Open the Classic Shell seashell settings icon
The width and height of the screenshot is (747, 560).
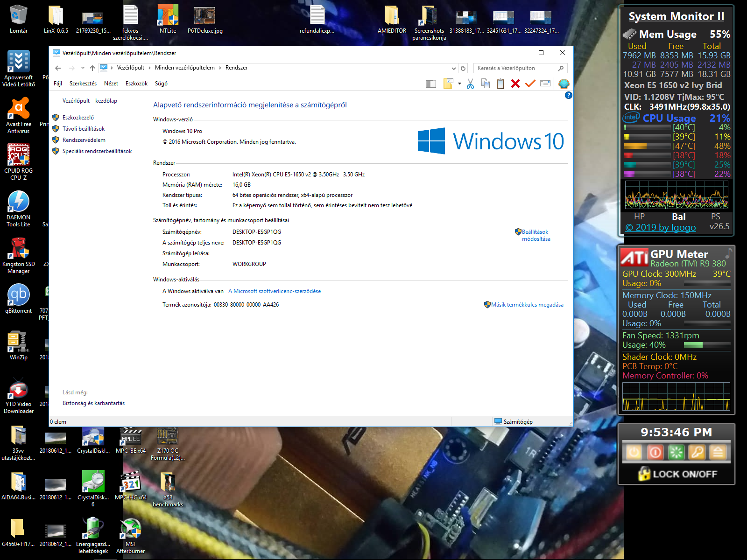point(564,84)
